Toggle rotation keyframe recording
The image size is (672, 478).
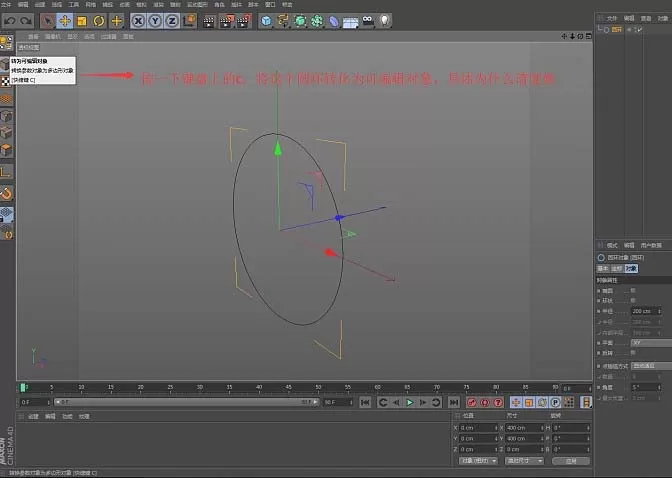(542, 402)
